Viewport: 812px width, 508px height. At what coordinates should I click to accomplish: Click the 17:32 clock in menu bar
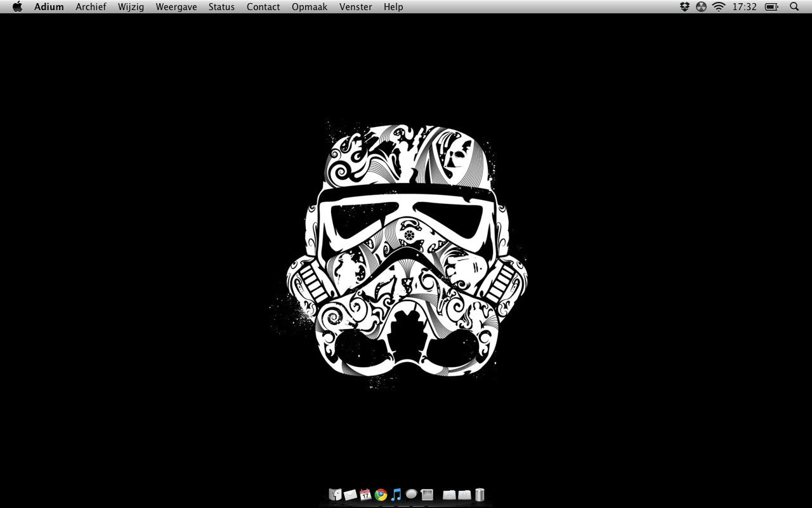tap(744, 7)
